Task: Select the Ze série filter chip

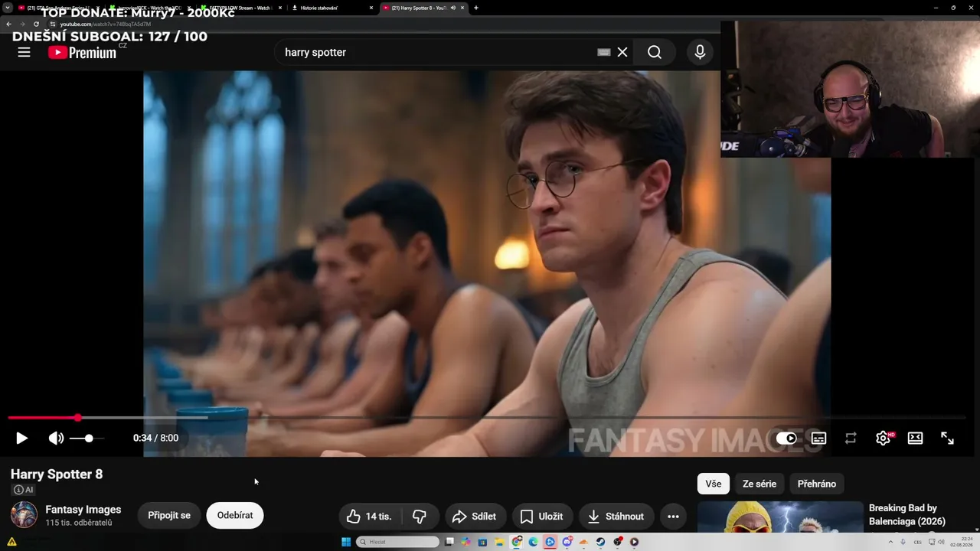Action: click(759, 484)
